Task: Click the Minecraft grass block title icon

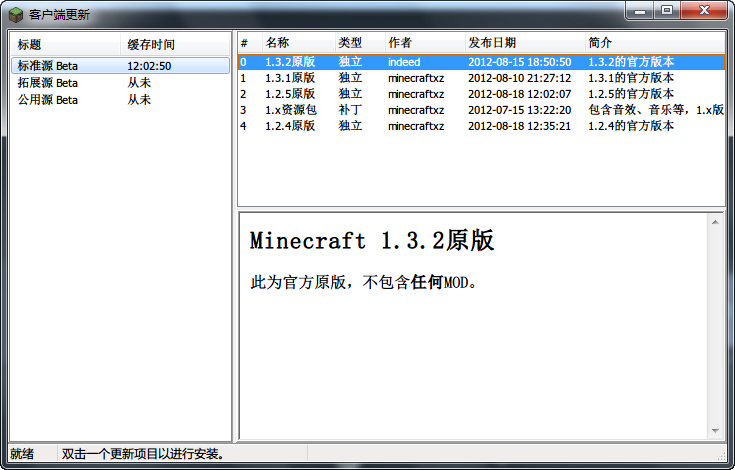Action: [x=16, y=15]
